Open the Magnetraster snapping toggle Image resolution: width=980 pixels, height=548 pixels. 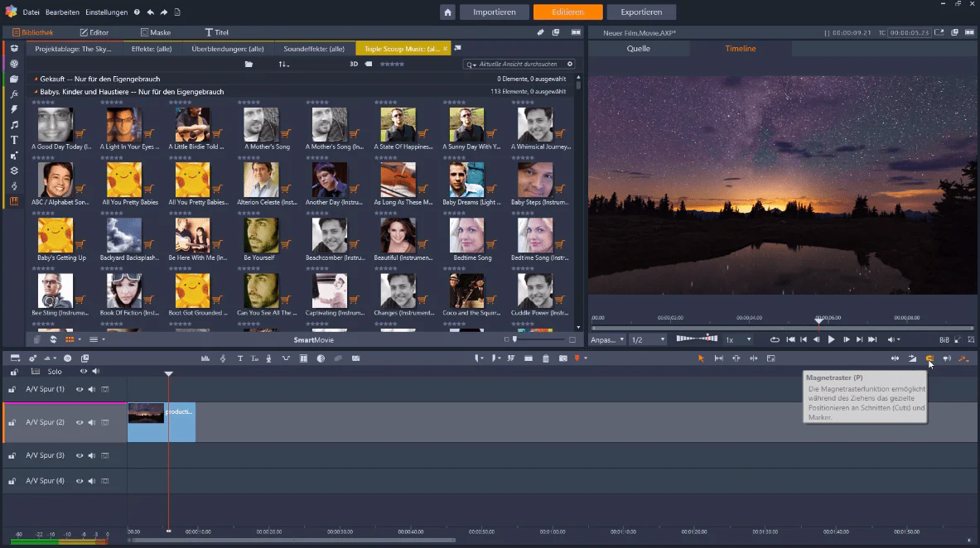coord(929,358)
